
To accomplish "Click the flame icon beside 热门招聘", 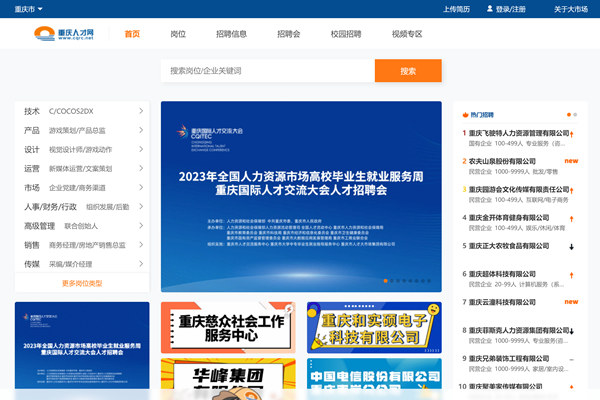I will pos(465,114).
